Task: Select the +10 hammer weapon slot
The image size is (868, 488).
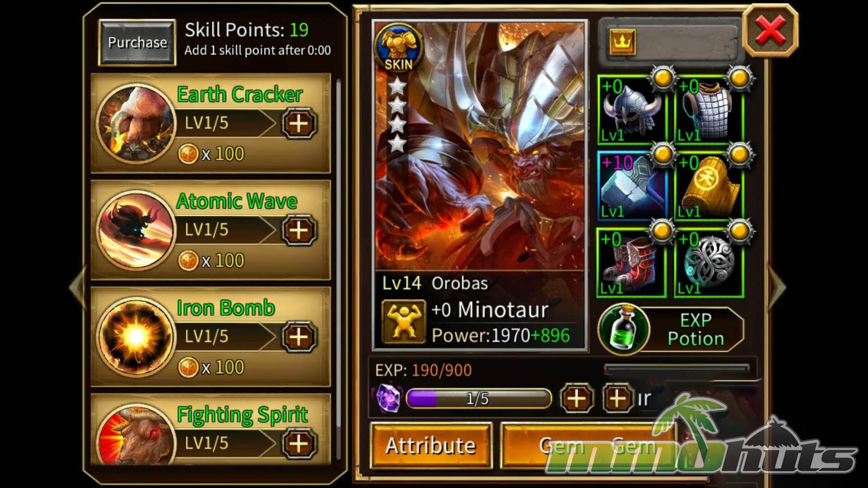Action: [x=631, y=186]
